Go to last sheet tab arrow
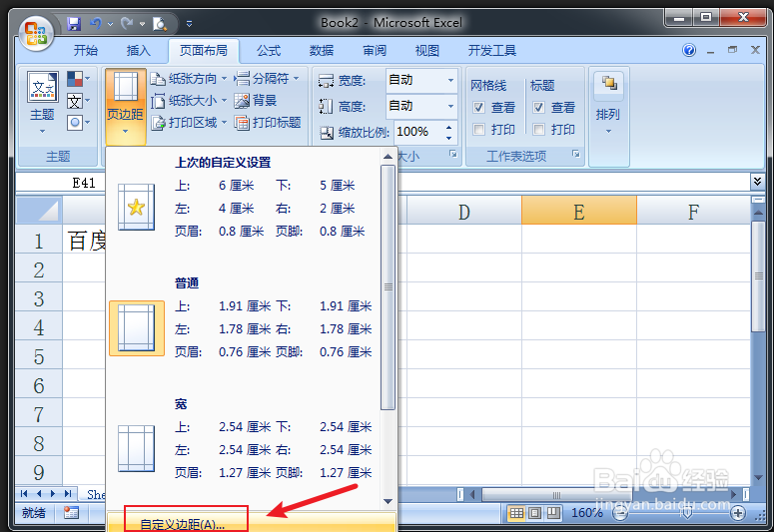 coord(68,493)
